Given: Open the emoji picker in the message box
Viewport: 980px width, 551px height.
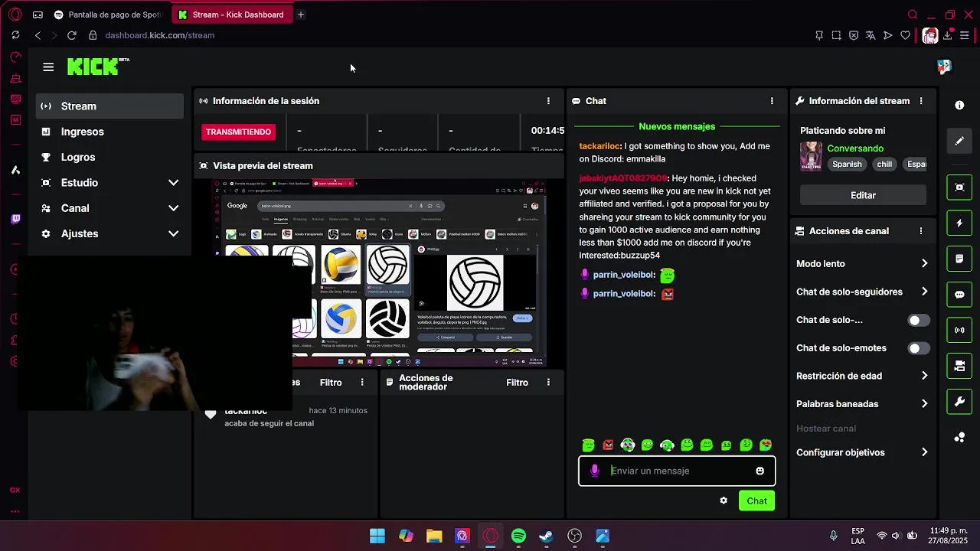Looking at the screenshot, I should click(759, 471).
